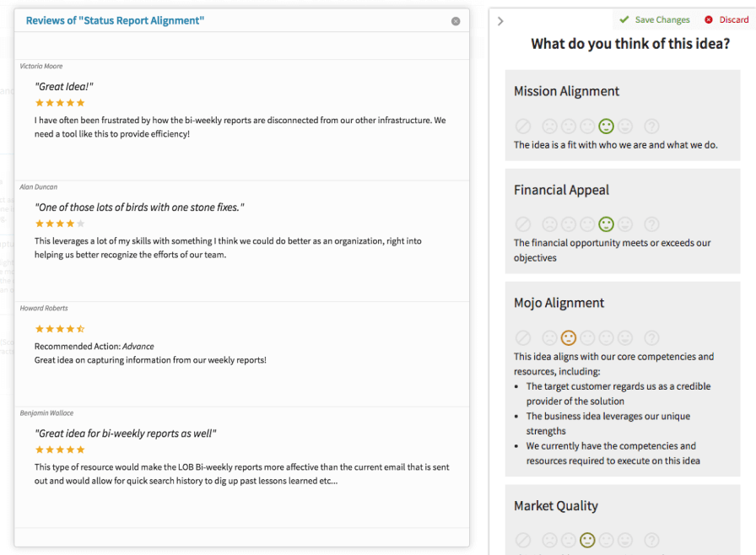The height and width of the screenshot is (555, 756).
Task: Rate Financial Appeal with the frowning face
Action: click(x=550, y=224)
